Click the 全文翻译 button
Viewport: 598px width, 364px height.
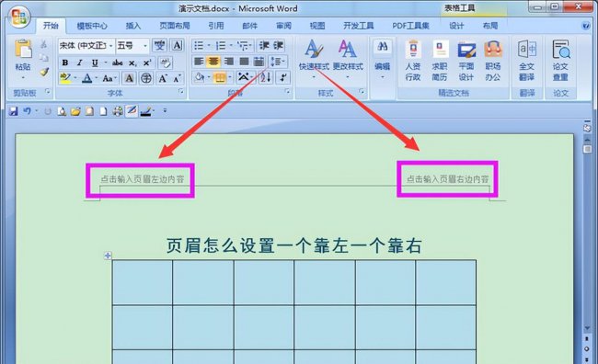tap(526, 61)
